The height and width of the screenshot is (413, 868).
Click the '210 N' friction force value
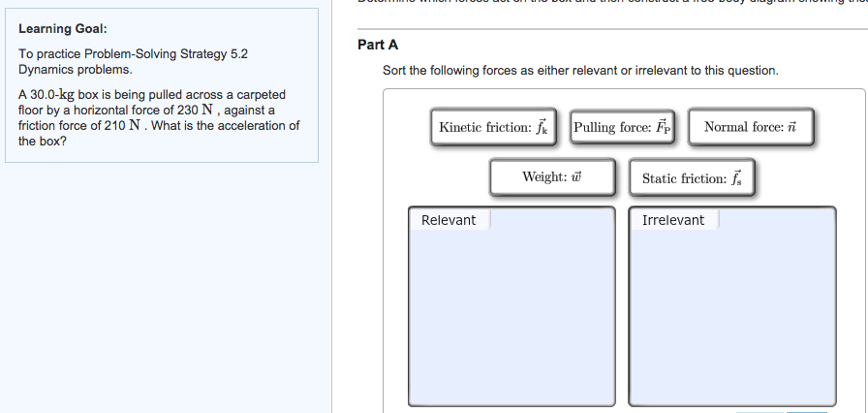click(x=122, y=126)
